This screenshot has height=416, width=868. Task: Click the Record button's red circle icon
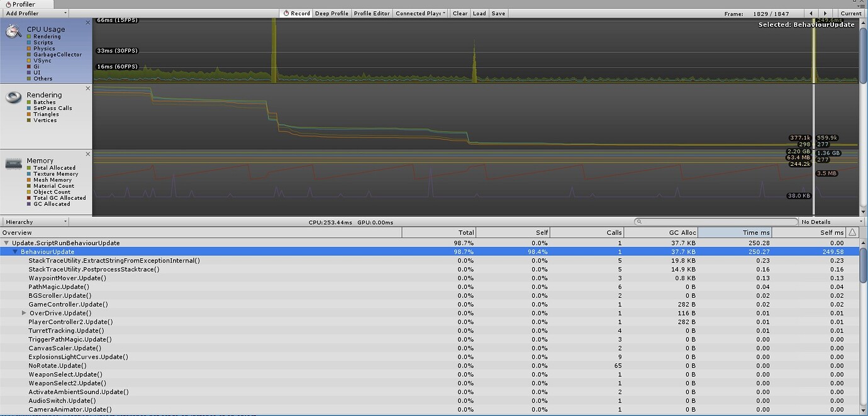point(286,13)
